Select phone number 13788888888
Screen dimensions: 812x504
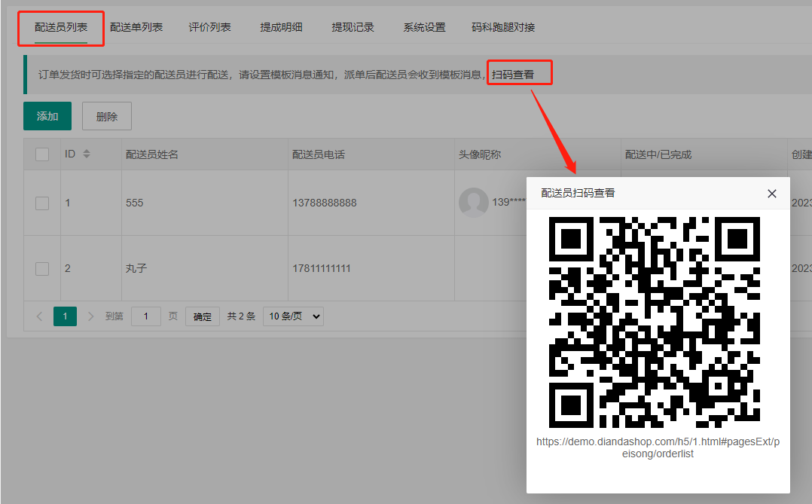point(324,203)
